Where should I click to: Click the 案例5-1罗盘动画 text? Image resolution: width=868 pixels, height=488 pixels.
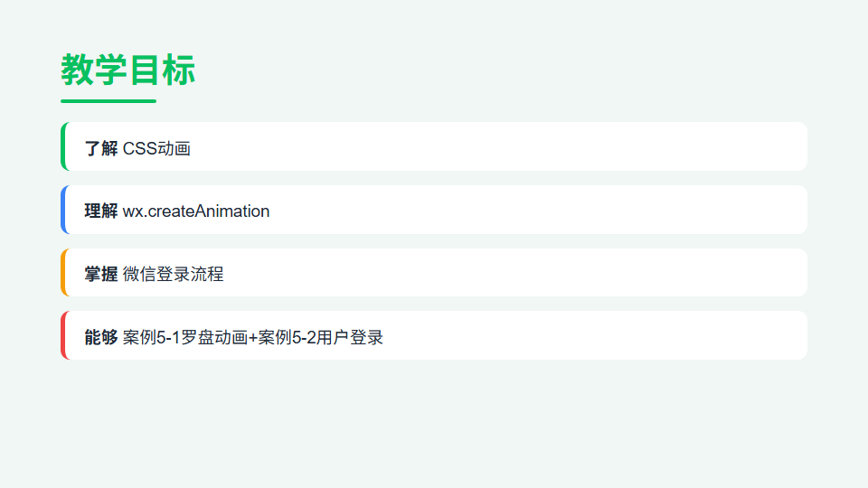point(185,337)
